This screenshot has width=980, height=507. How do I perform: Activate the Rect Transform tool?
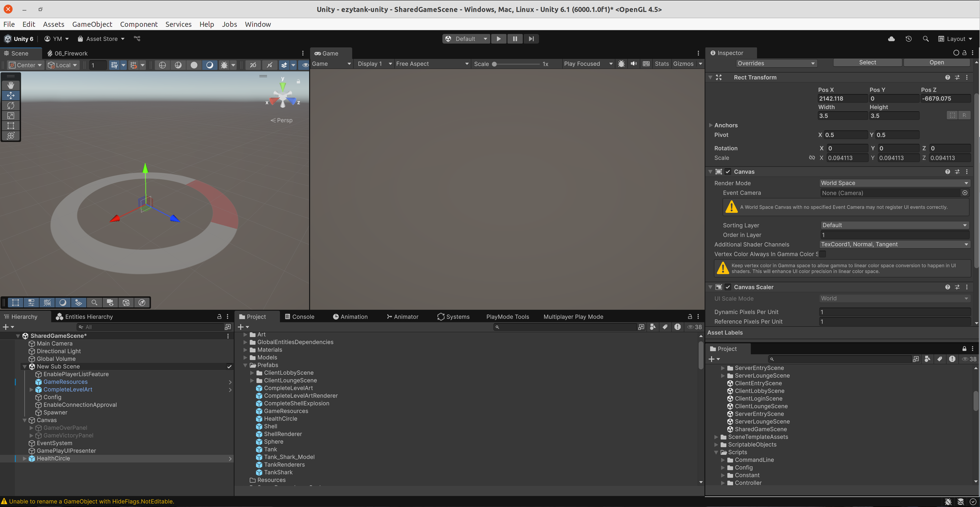11,126
